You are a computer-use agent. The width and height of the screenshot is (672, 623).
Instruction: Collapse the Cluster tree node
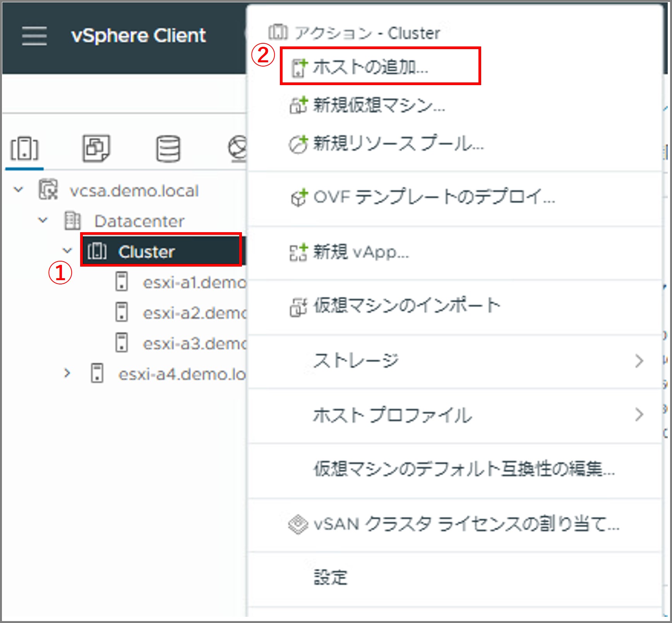coord(67,251)
